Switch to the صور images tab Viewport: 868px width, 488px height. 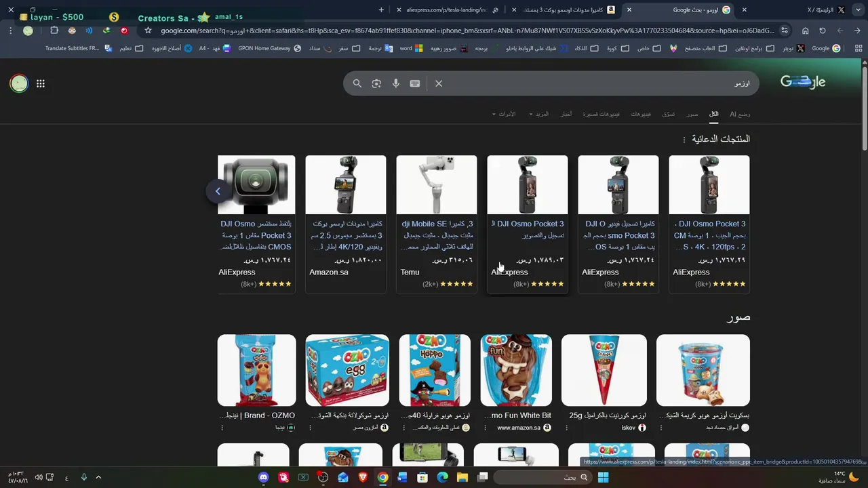coord(692,114)
